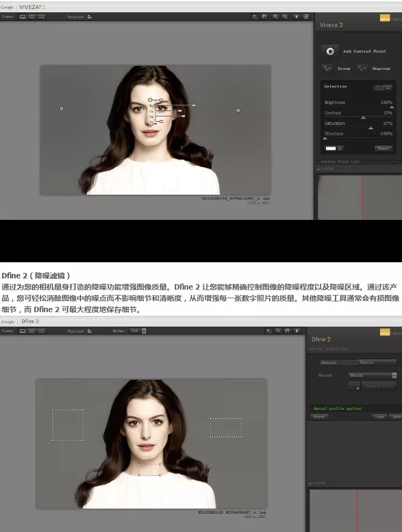Screen dimensions: 402x532
Task: Click the Dfine 2 heading in article
Action: (36, 276)
